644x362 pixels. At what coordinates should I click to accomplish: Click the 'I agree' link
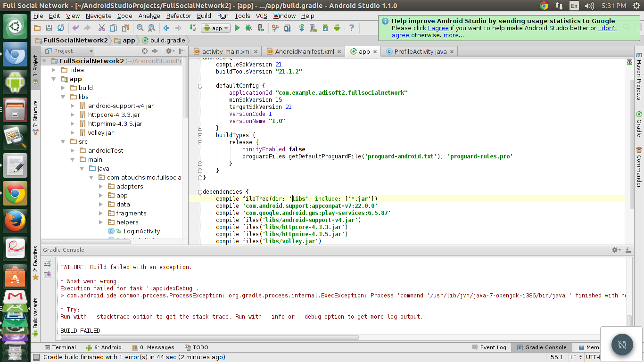click(438, 28)
